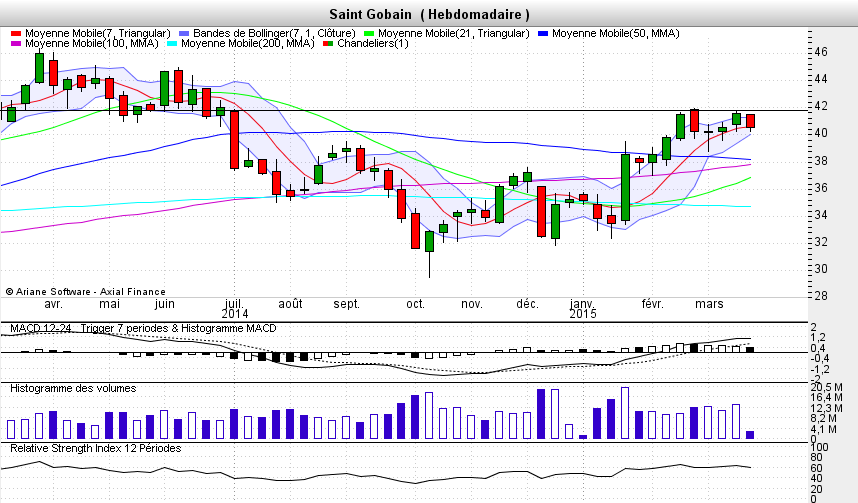Click the 1,2 label on the MACD scale
The height and width of the screenshot is (503, 858).
coord(818,338)
